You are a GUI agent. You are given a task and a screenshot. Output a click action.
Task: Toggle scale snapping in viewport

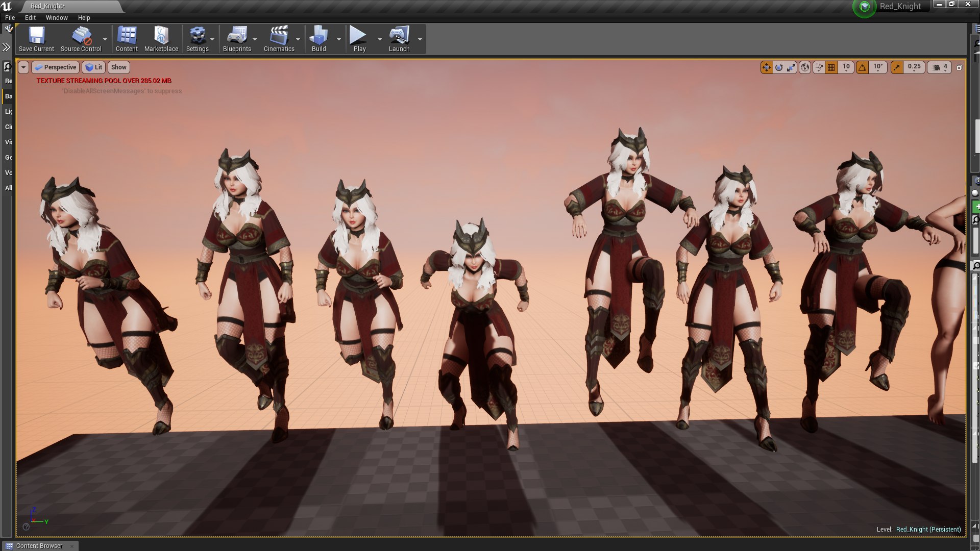[x=897, y=67]
